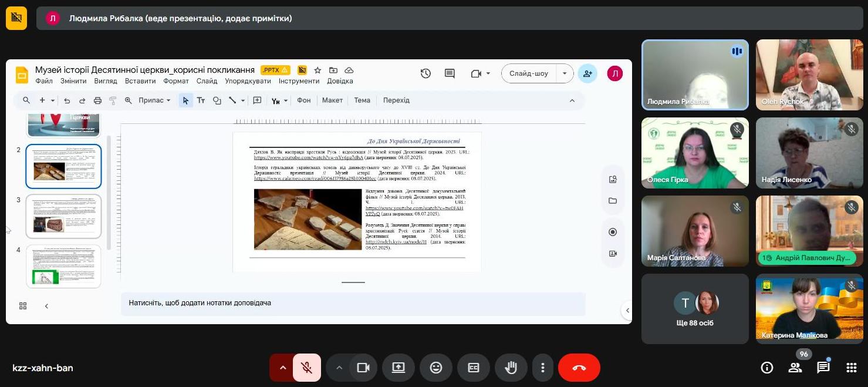Open the Файл menu
Screen dimensions: 868x387
(44, 81)
